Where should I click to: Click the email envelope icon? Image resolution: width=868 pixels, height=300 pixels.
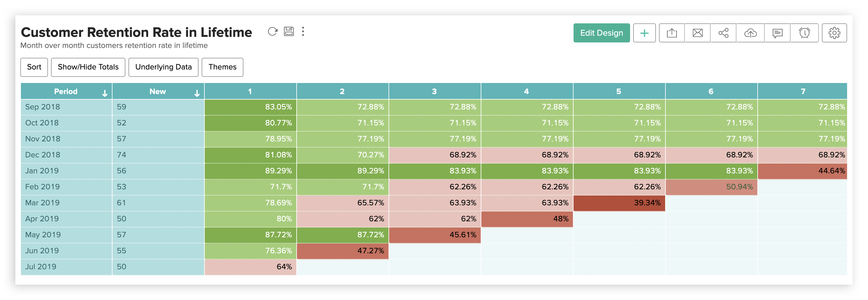coord(697,33)
